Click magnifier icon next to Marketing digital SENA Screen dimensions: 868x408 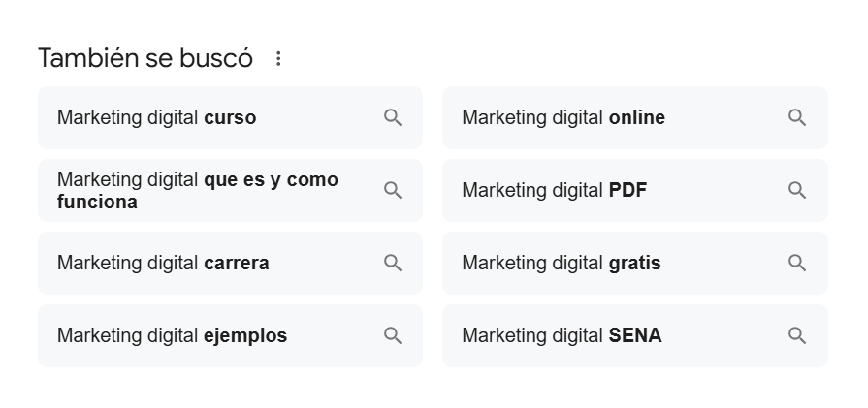tap(797, 335)
